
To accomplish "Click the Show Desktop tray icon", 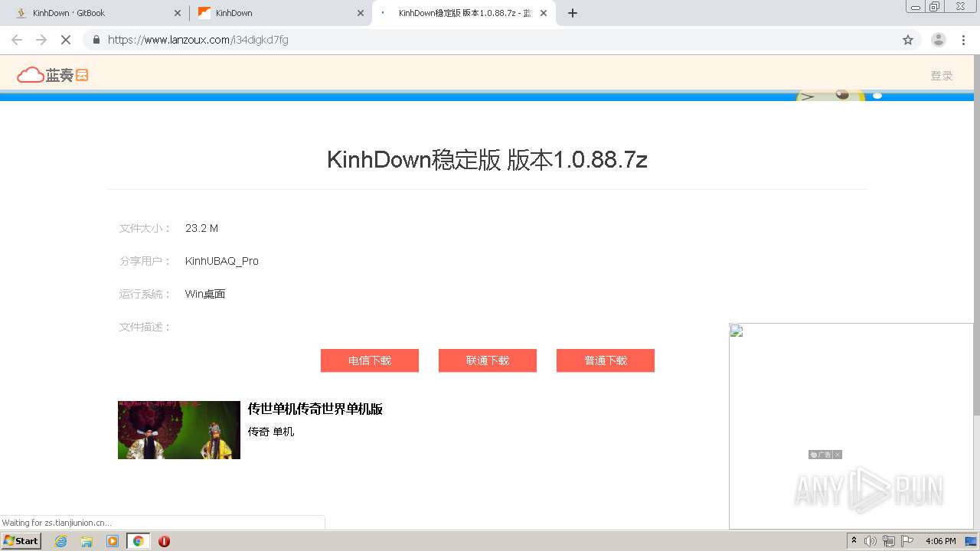I will (x=972, y=541).
